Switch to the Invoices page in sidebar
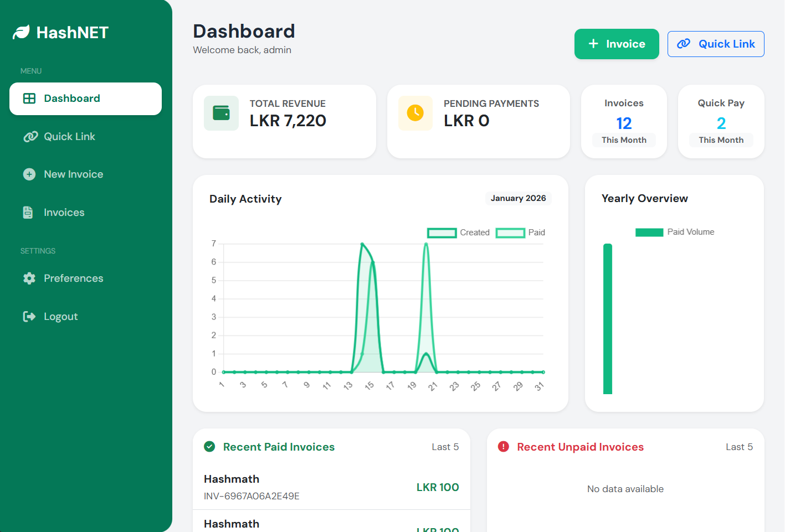This screenshot has height=532, width=785. (x=64, y=212)
